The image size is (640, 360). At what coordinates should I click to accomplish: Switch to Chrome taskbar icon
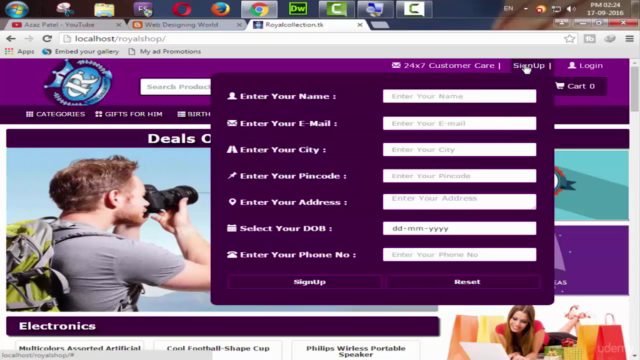coord(259,9)
